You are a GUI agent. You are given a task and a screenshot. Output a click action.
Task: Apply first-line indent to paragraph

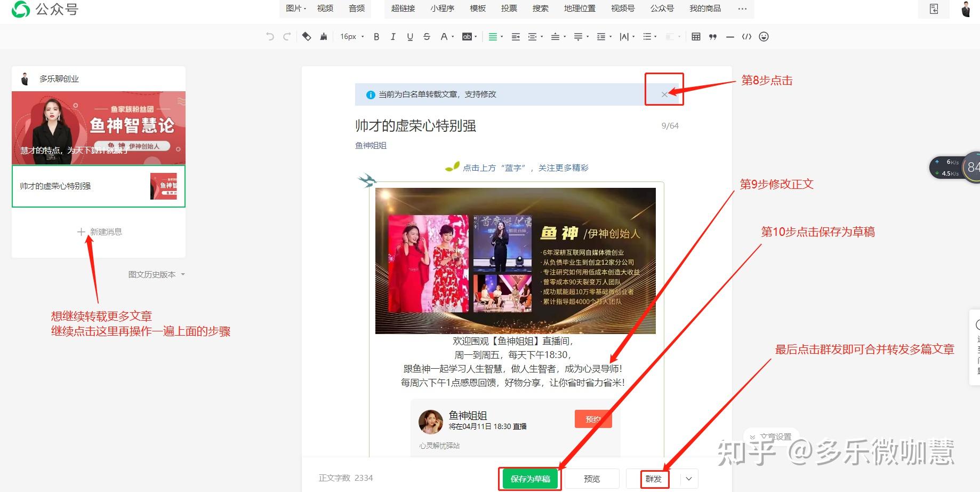516,37
